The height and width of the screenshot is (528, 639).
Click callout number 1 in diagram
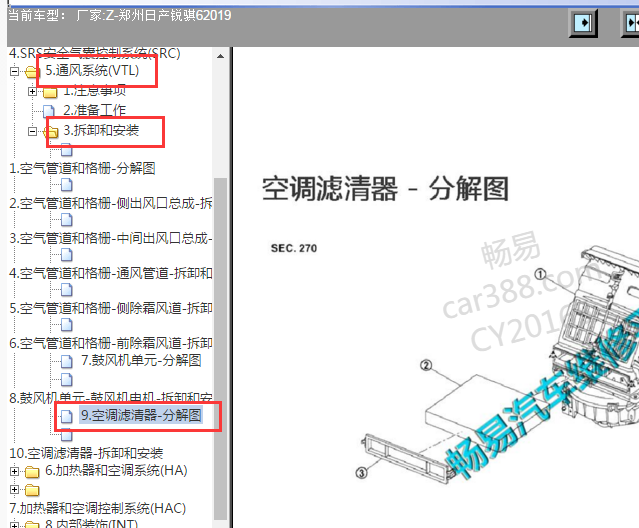540,274
